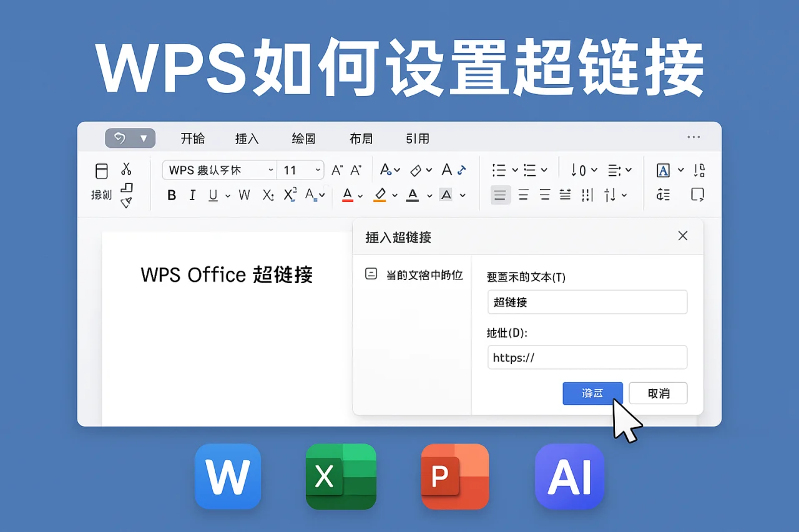Screen dimensions: 799x532
Task: Apply yellow text highlight color
Action: click(x=380, y=195)
